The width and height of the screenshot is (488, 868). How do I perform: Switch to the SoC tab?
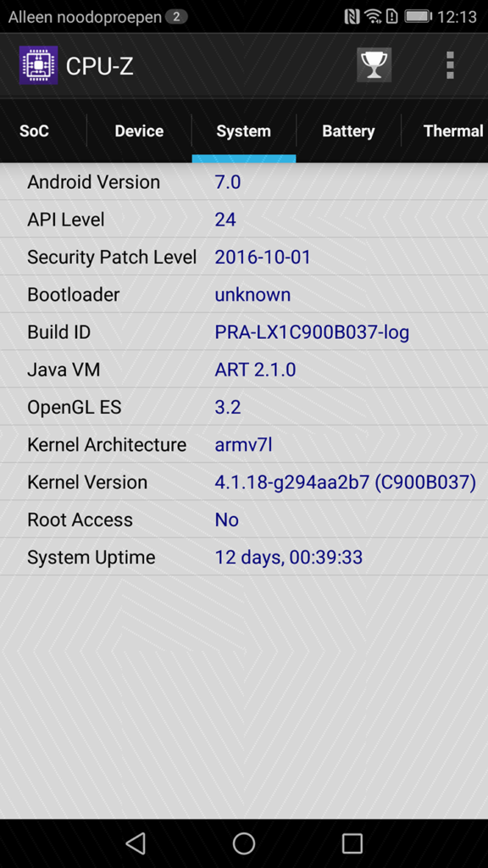tap(34, 131)
